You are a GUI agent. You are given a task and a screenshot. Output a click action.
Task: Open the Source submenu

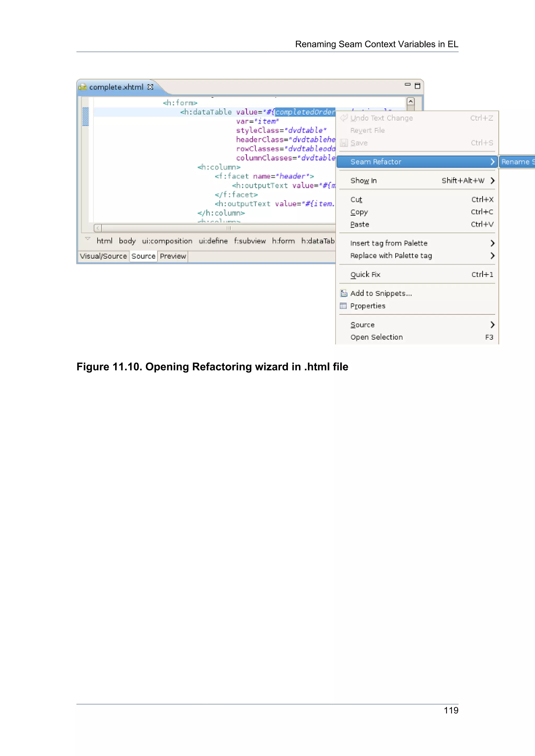click(x=417, y=325)
